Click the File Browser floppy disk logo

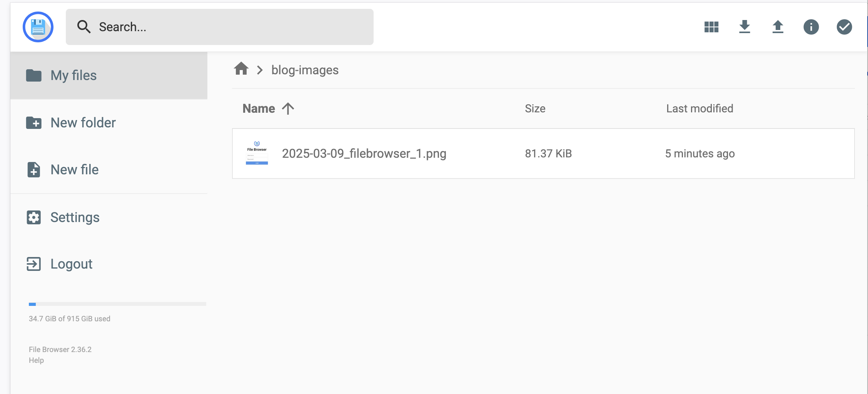click(38, 27)
